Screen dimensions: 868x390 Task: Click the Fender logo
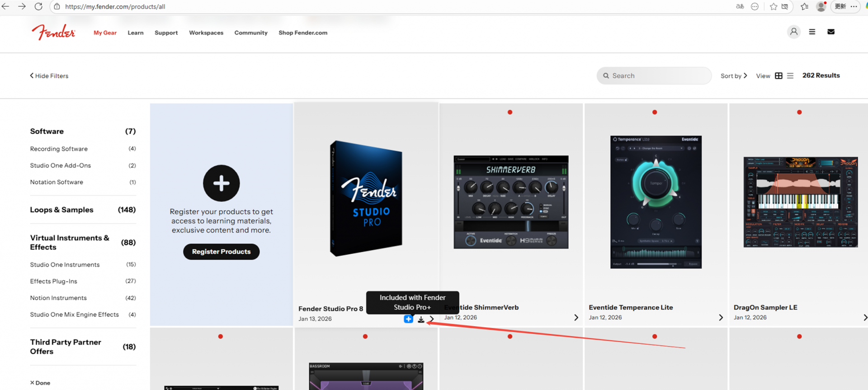(53, 32)
